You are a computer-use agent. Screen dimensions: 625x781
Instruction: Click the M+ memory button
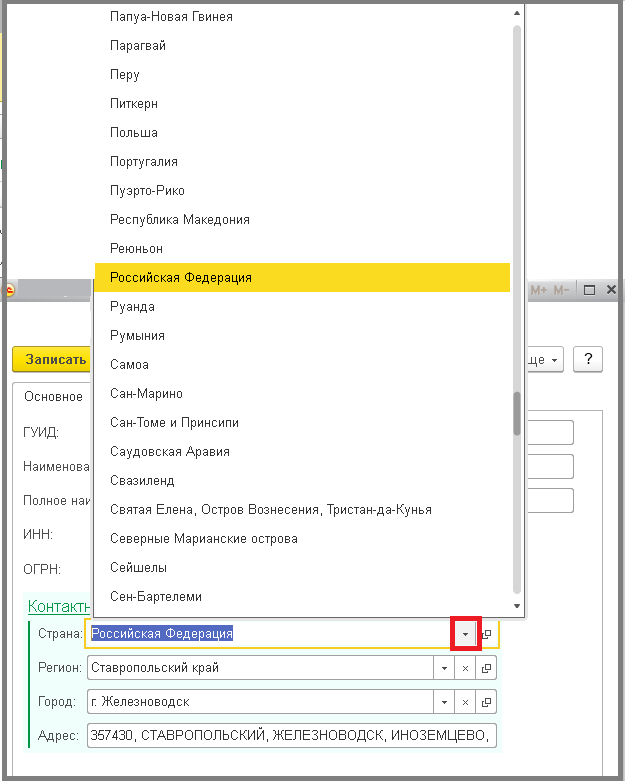click(539, 290)
